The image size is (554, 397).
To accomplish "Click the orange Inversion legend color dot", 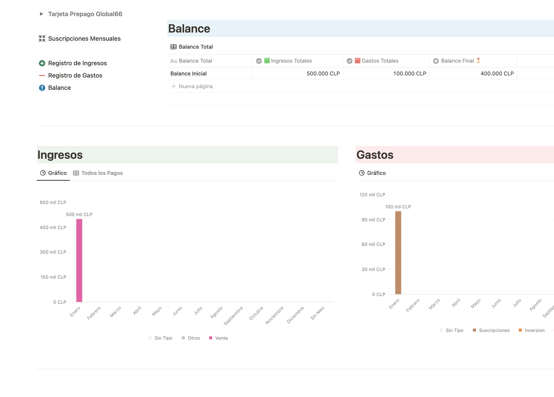I will (x=520, y=330).
